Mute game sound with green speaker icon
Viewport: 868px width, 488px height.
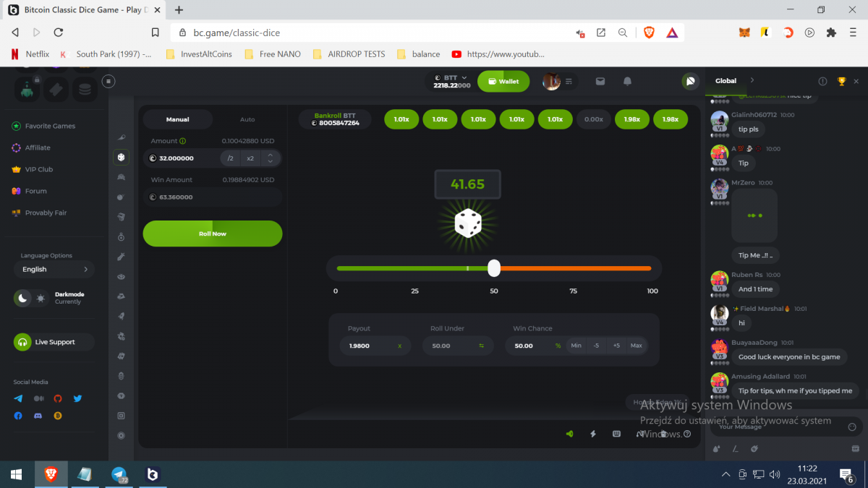570,434
